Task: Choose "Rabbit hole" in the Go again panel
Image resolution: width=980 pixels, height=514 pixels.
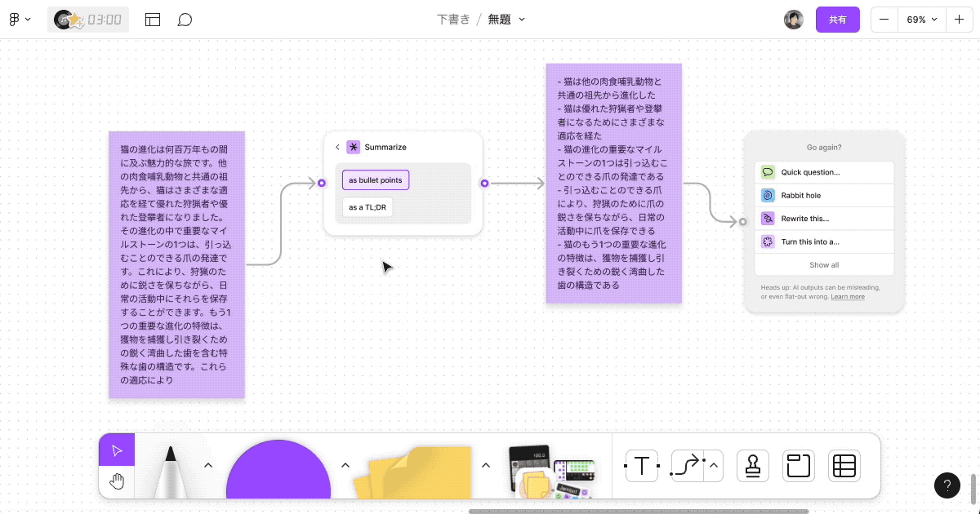Action: 825,195
